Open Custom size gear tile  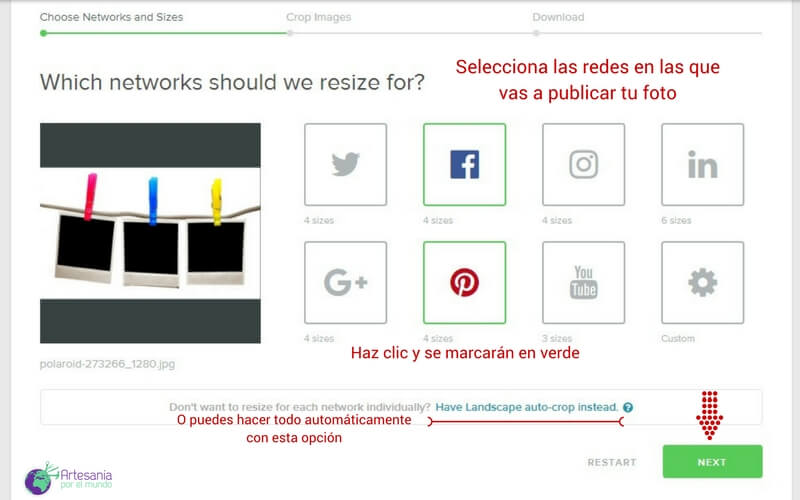click(702, 283)
